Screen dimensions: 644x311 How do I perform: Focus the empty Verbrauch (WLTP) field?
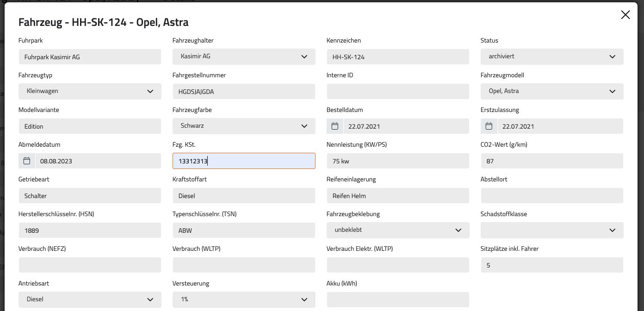tap(244, 265)
